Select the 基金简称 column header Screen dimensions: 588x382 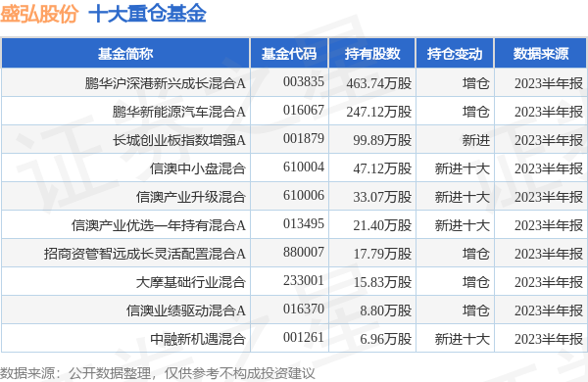pos(125,54)
